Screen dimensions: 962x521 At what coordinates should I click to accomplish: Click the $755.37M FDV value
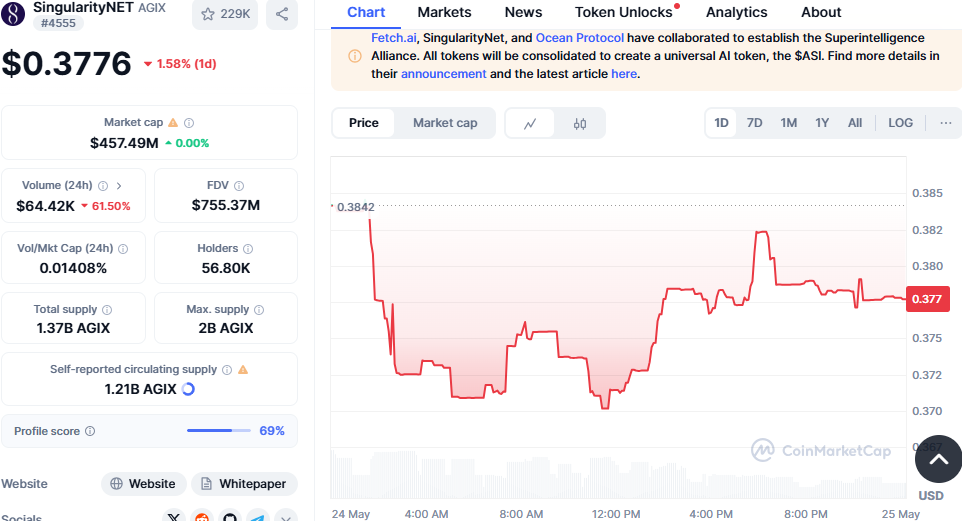[226, 206]
